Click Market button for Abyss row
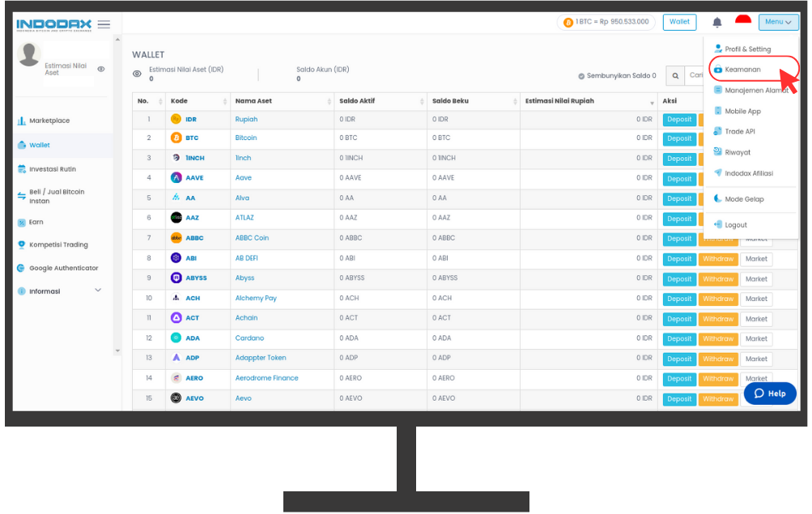The width and height of the screenshot is (812, 514). [x=757, y=279]
